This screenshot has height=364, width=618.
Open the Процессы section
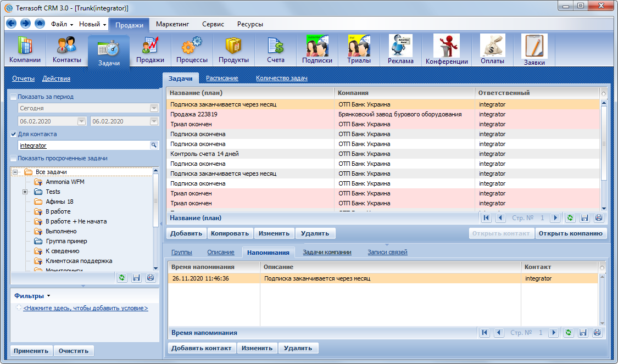point(192,50)
